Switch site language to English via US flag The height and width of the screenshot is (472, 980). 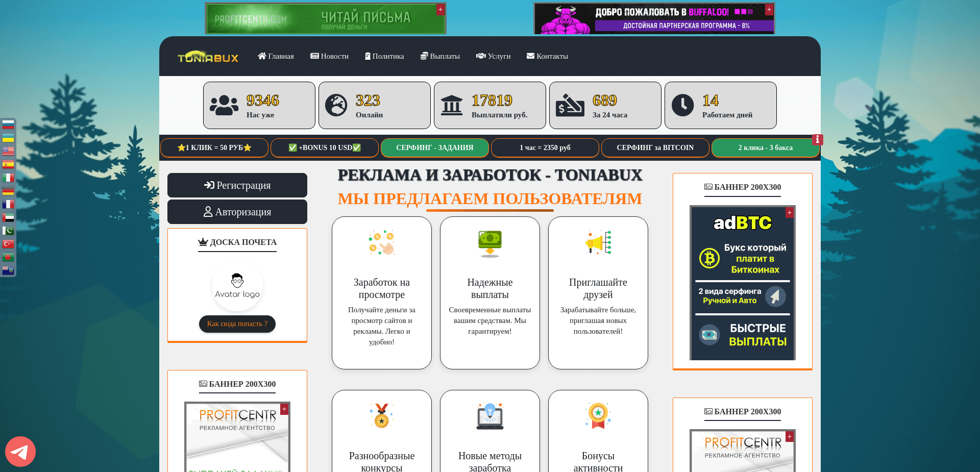(x=8, y=150)
